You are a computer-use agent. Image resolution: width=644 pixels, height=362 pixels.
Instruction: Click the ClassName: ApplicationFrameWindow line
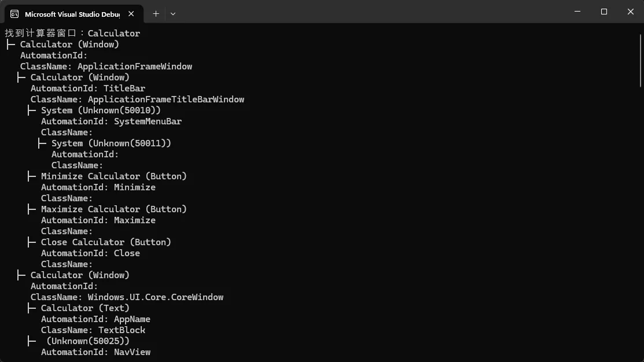(x=106, y=67)
